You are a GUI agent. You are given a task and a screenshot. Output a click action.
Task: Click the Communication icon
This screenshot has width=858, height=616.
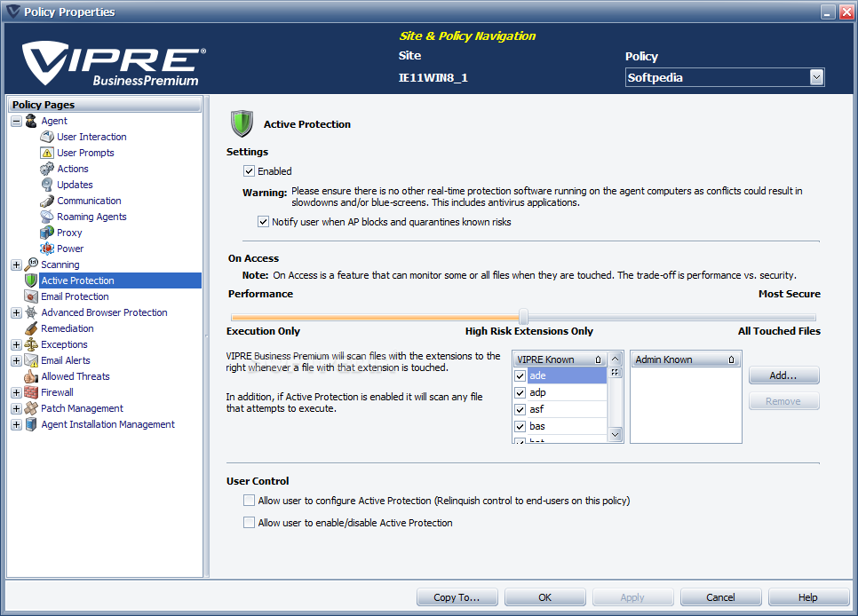pos(47,201)
